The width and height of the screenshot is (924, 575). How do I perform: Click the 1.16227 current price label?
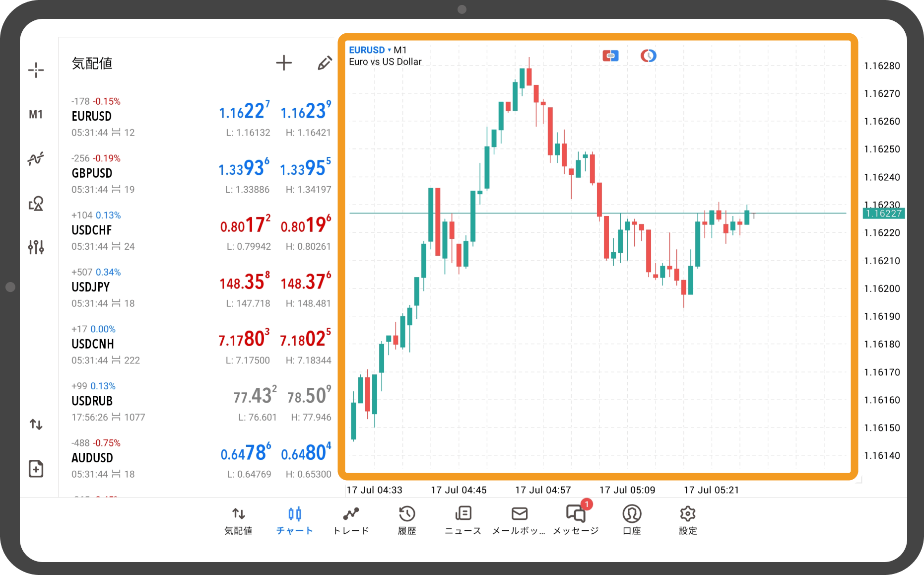(x=883, y=214)
